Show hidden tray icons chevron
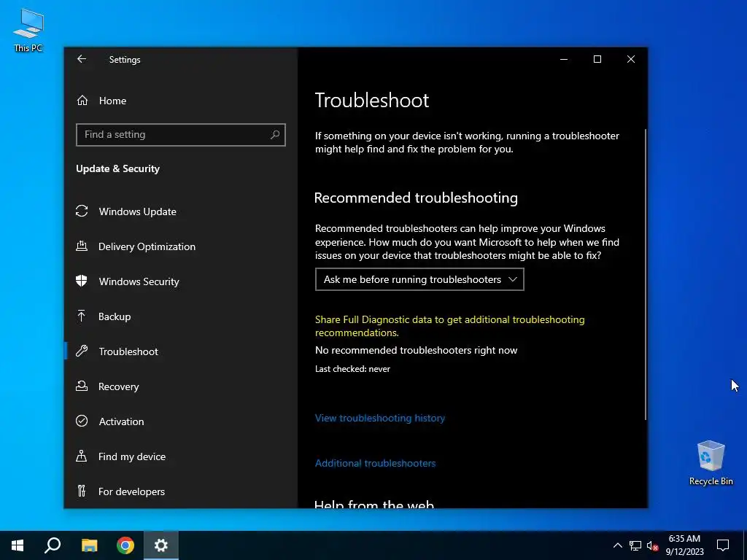The width and height of the screenshot is (747, 560). [617, 545]
